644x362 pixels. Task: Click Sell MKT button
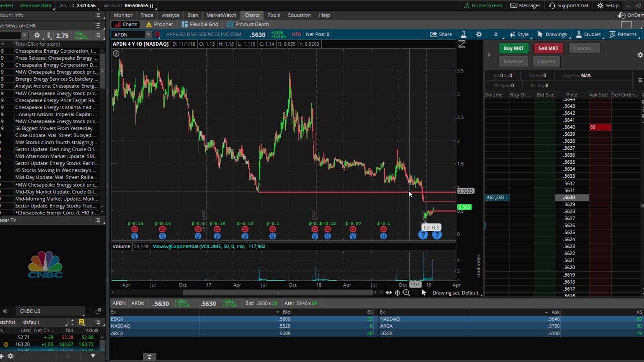tap(548, 48)
